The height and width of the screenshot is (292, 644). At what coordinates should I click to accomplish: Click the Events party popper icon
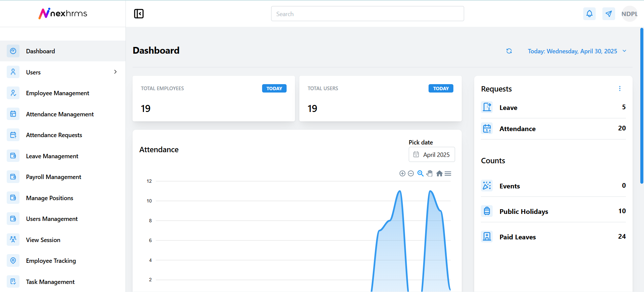click(487, 186)
